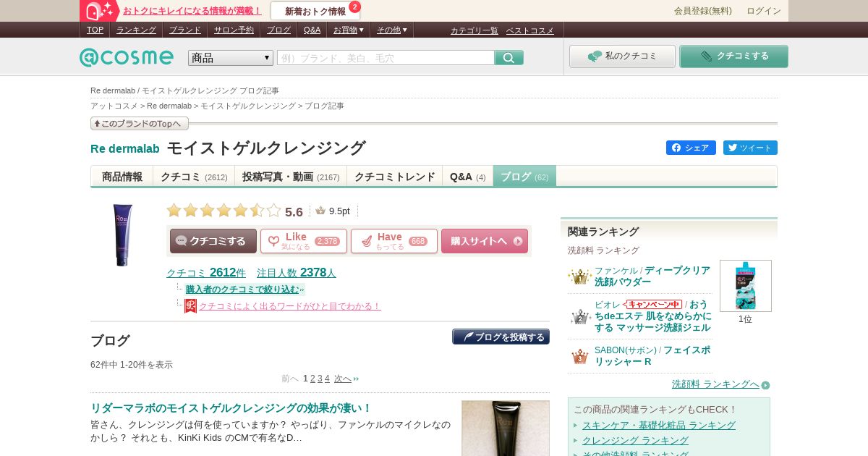Viewport: 868px width, 456px height.
Task: Switch to the 商品情報 tab
Action: point(122,177)
